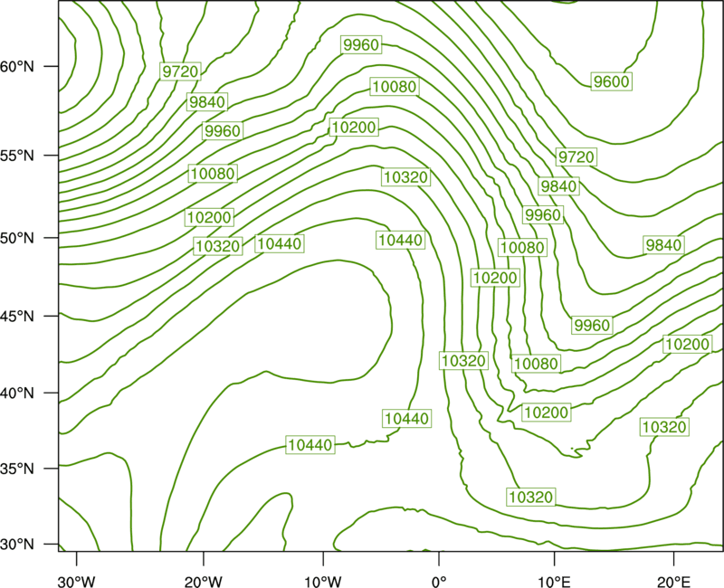Click the 9720 contour label nearest 60°N tick
This screenshot has height=588, width=724.
tap(180, 71)
